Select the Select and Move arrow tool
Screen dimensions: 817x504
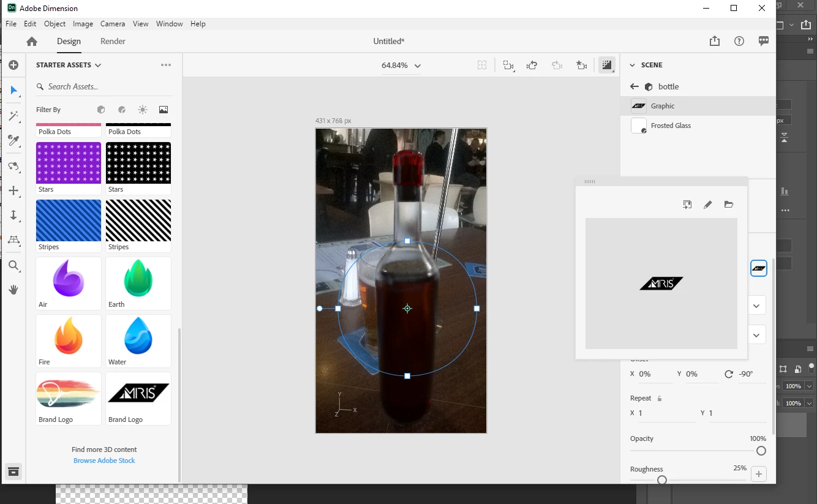[x=14, y=91]
